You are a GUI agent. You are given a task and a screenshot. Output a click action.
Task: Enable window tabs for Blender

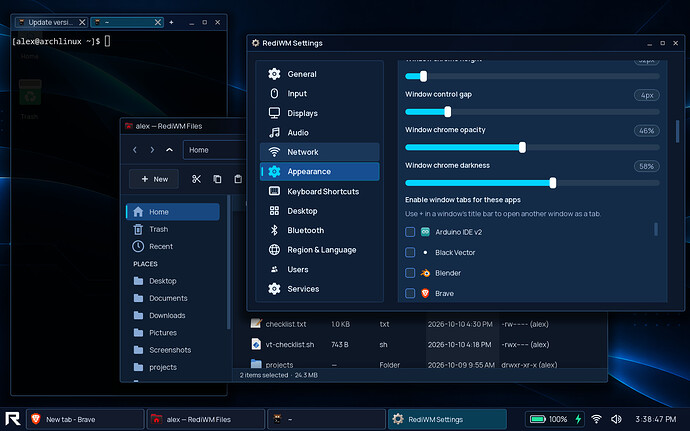click(410, 273)
